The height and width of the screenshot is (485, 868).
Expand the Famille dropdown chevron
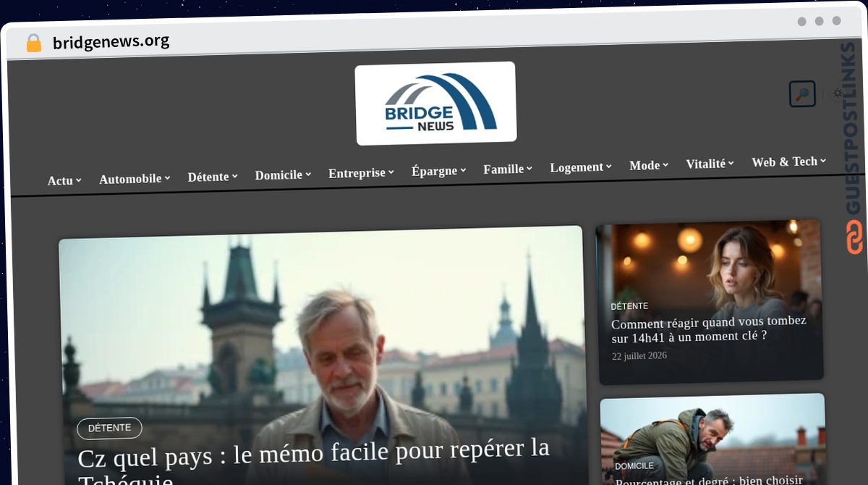tap(529, 169)
